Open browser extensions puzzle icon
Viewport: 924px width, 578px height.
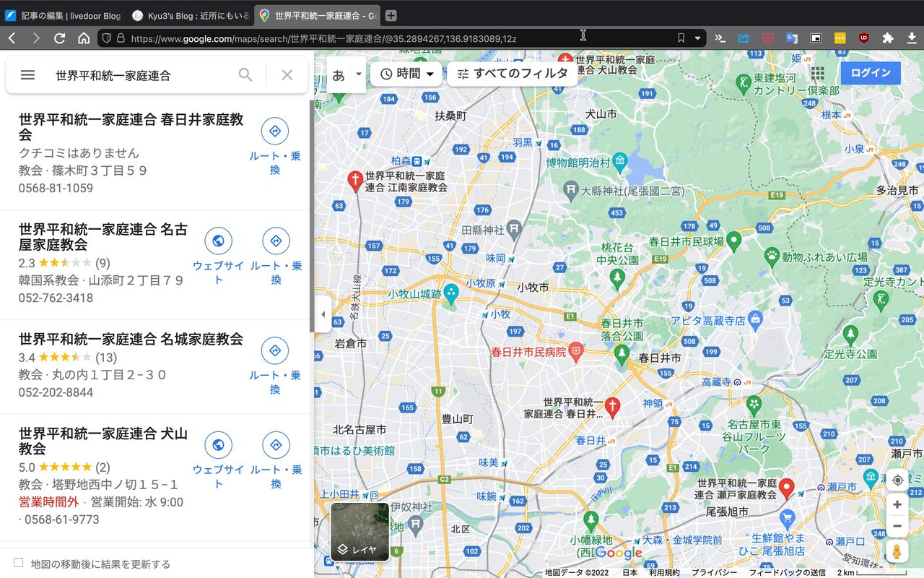click(x=888, y=38)
